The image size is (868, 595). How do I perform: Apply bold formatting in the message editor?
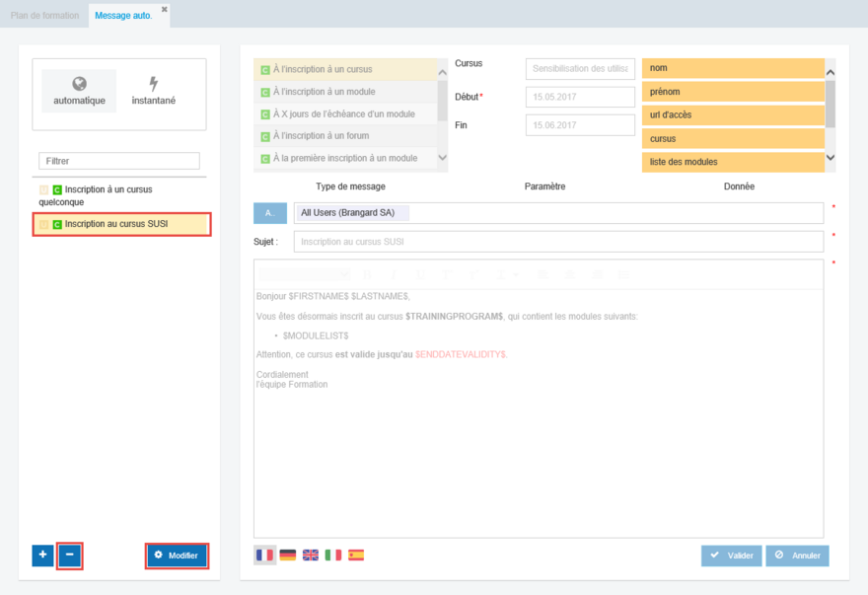point(366,274)
